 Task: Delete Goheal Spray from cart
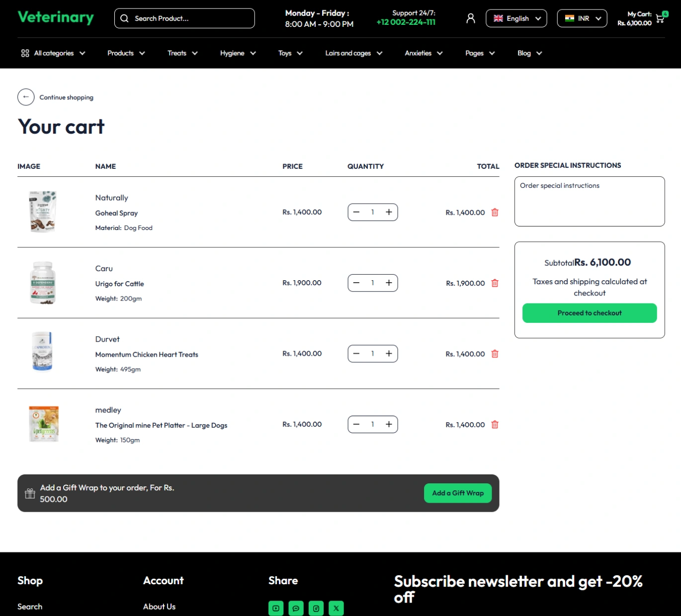click(x=495, y=213)
